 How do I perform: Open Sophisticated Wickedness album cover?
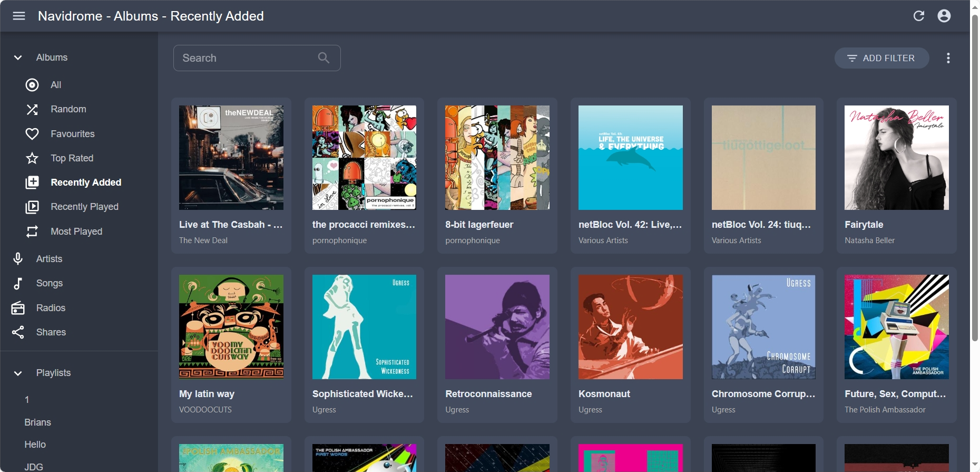[364, 327]
